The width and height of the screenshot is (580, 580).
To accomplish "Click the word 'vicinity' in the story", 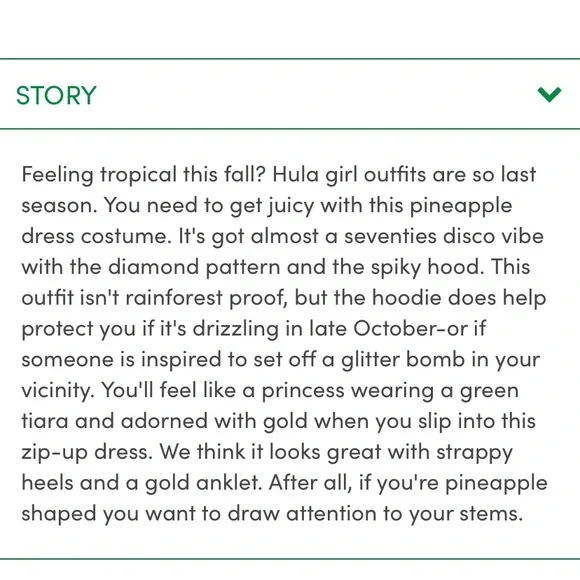I will point(55,390).
